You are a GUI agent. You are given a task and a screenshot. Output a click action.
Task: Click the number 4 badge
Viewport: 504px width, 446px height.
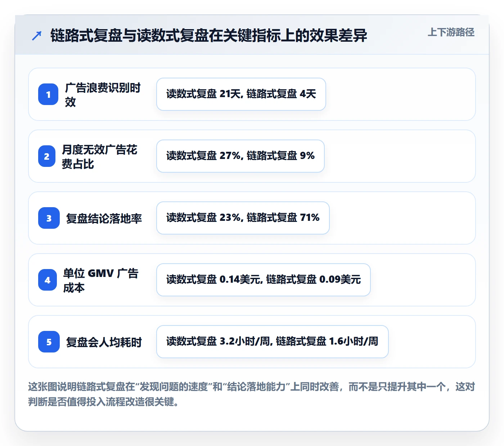point(48,280)
